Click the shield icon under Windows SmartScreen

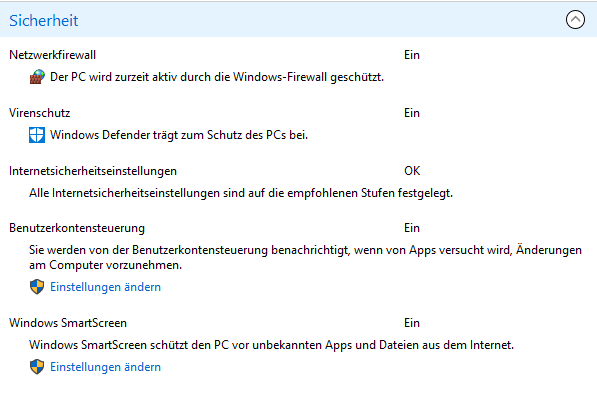point(37,367)
